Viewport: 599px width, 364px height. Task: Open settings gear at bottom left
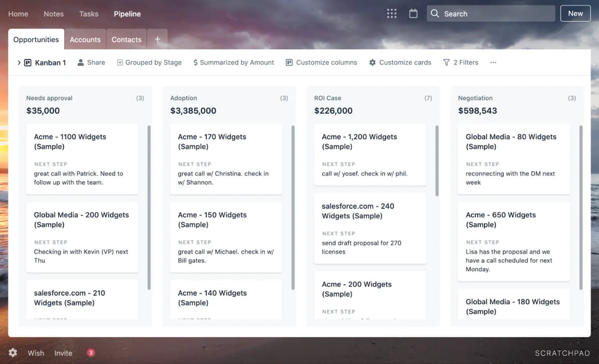(x=13, y=353)
